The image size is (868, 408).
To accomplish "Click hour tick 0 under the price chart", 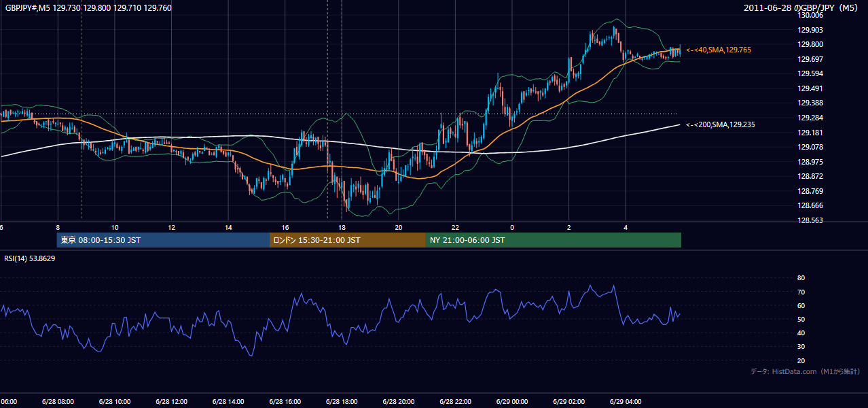I will [x=512, y=227].
